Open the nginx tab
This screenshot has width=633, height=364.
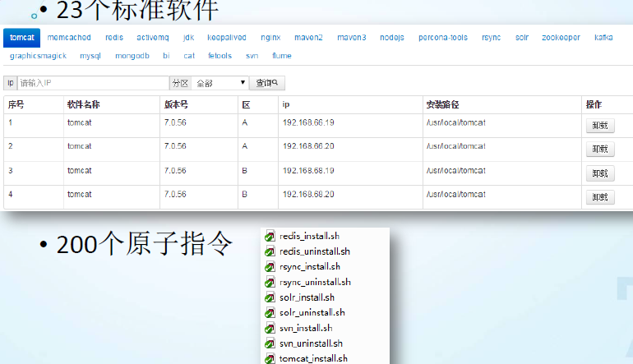click(x=270, y=38)
